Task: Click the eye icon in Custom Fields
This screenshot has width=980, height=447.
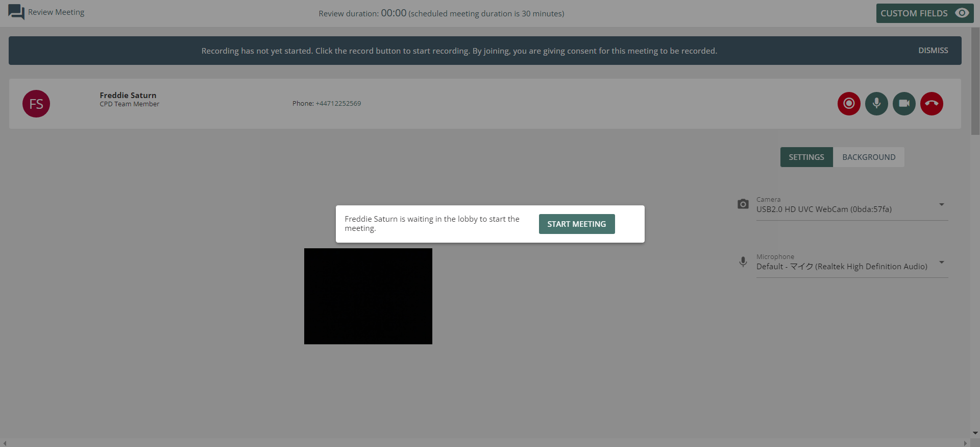Action: tap(962, 13)
